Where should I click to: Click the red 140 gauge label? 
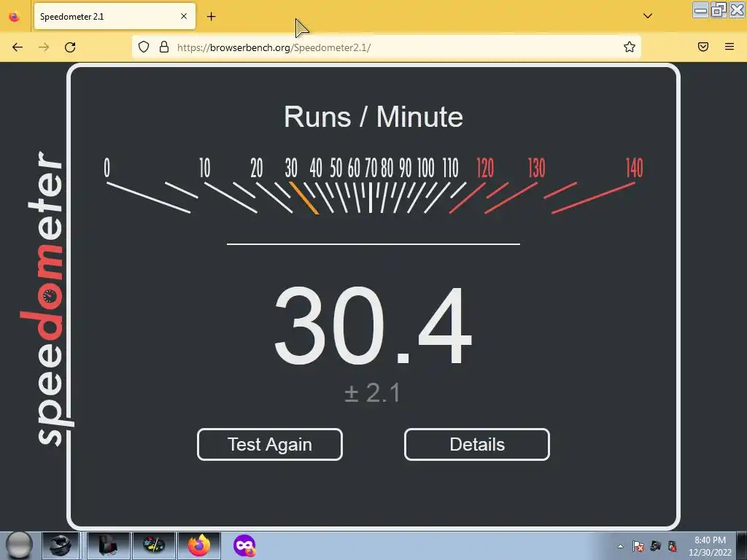pyautogui.click(x=634, y=168)
